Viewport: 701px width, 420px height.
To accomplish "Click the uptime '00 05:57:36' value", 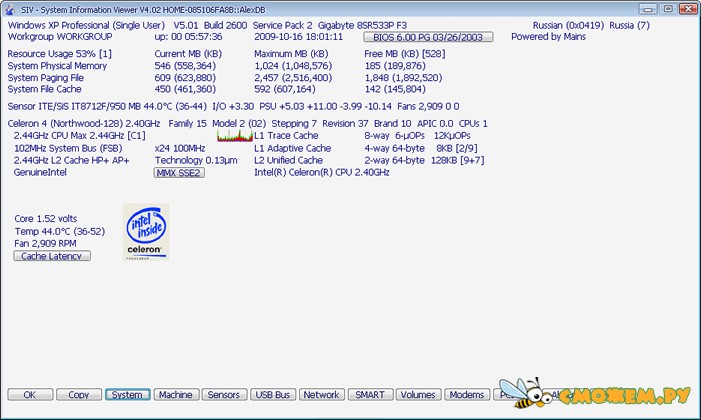I will pyautogui.click(x=196, y=37).
